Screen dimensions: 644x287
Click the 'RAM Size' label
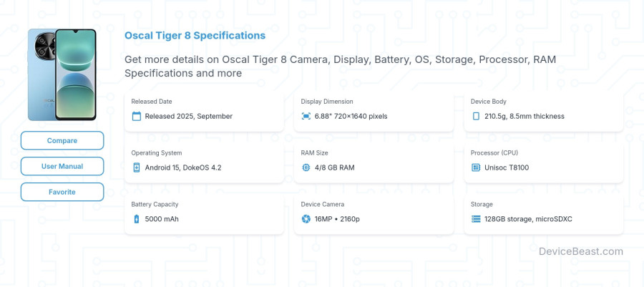[314, 152]
